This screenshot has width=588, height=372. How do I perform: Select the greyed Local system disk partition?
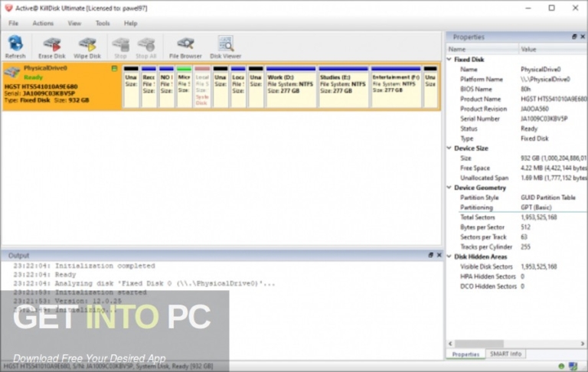[202, 87]
